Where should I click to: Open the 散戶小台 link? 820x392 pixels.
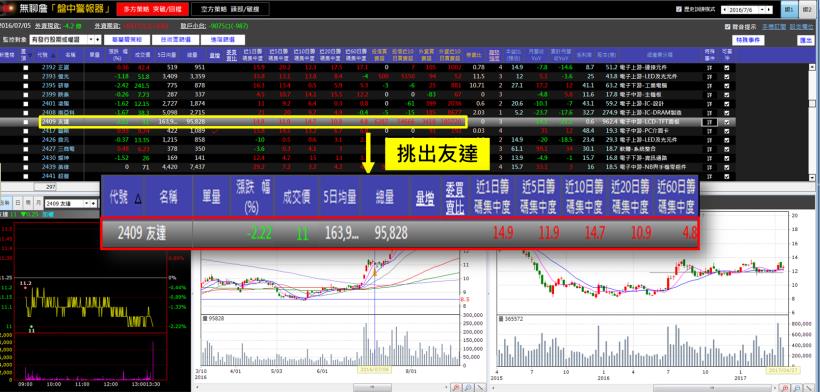point(193,26)
